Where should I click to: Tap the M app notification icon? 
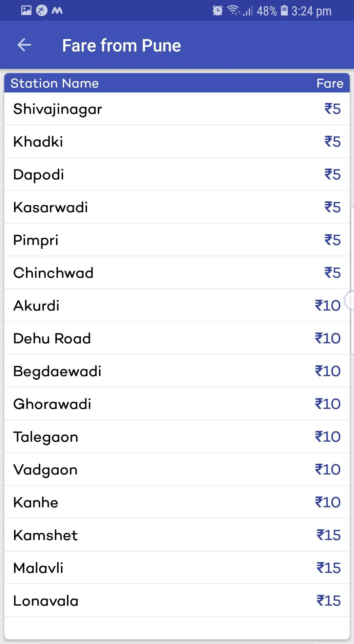[57, 10]
